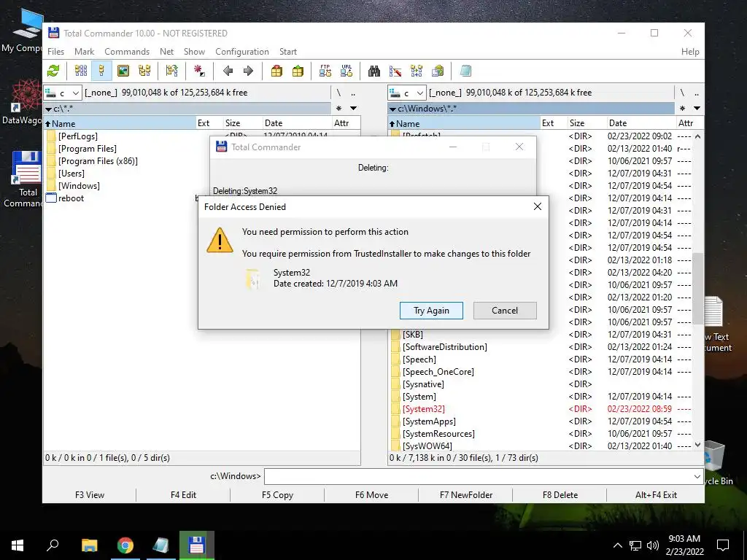Go back with the left arrow icon
Image resolution: width=747 pixels, height=560 pixels.
[x=228, y=71]
